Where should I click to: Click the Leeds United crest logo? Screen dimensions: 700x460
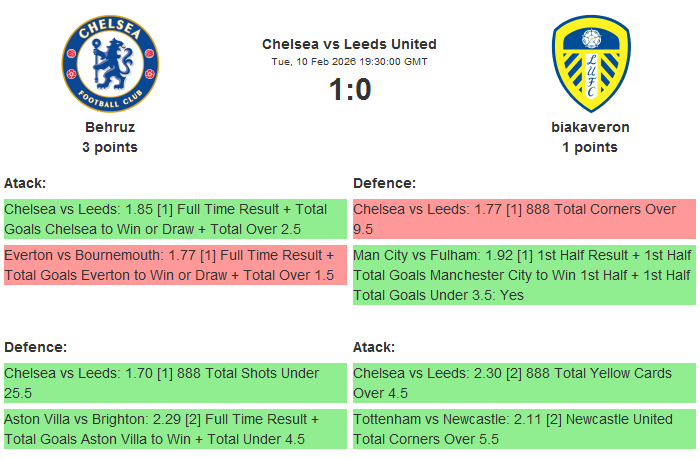590,64
